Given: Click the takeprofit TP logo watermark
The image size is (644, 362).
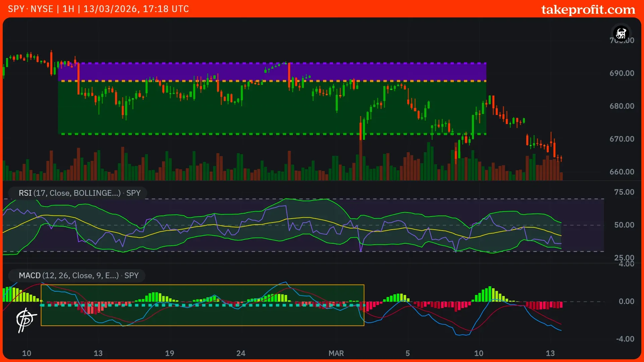Looking at the screenshot, I should 25,320.
